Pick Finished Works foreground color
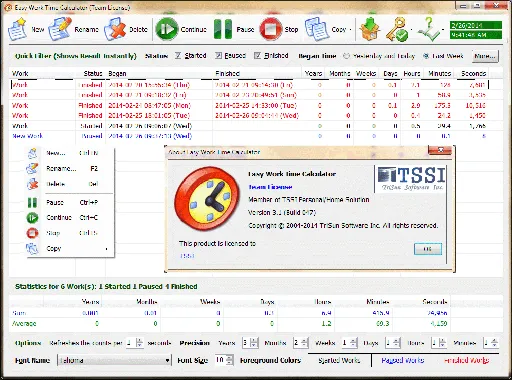 pyautogui.click(x=466, y=360)
